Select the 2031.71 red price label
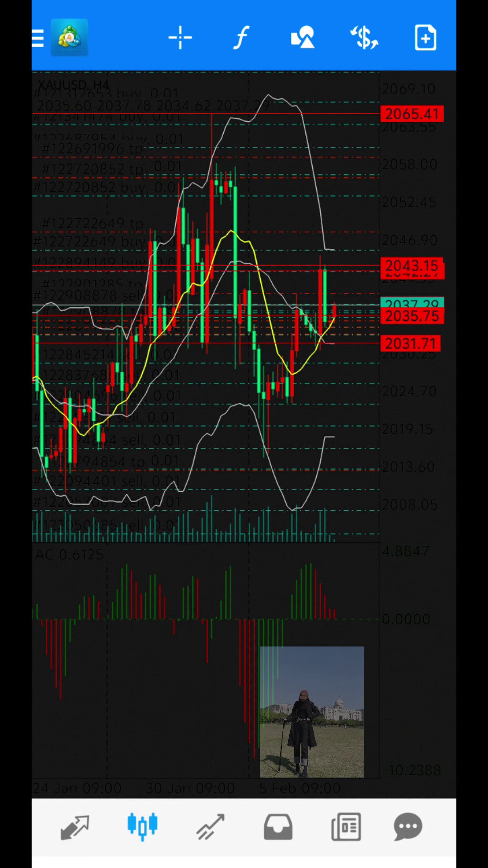 410,344
